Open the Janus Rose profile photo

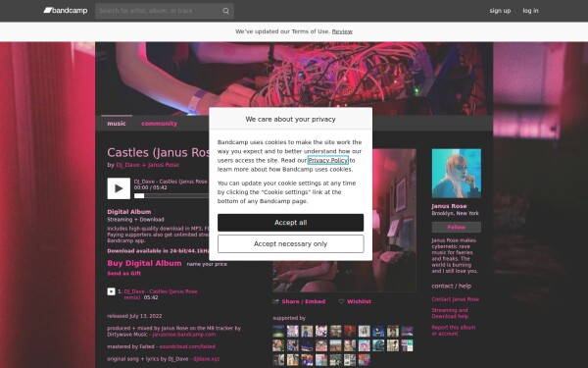coord(457,174)
